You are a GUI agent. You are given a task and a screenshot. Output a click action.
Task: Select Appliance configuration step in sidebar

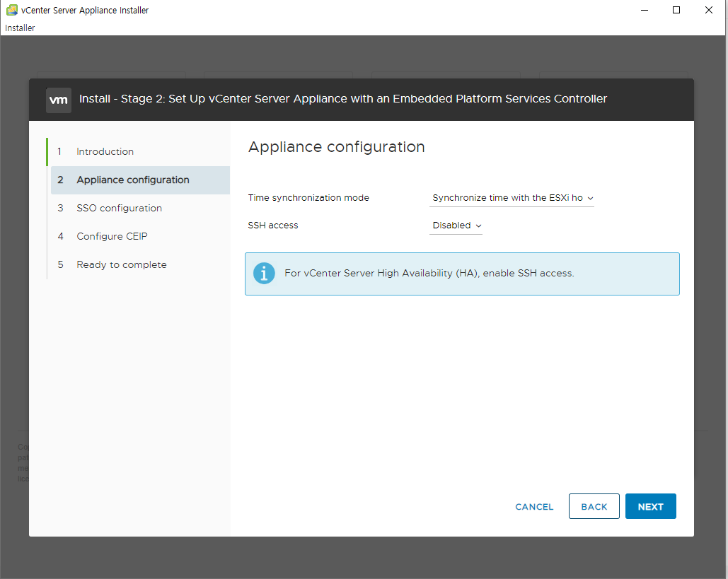[x=140, y=180]
